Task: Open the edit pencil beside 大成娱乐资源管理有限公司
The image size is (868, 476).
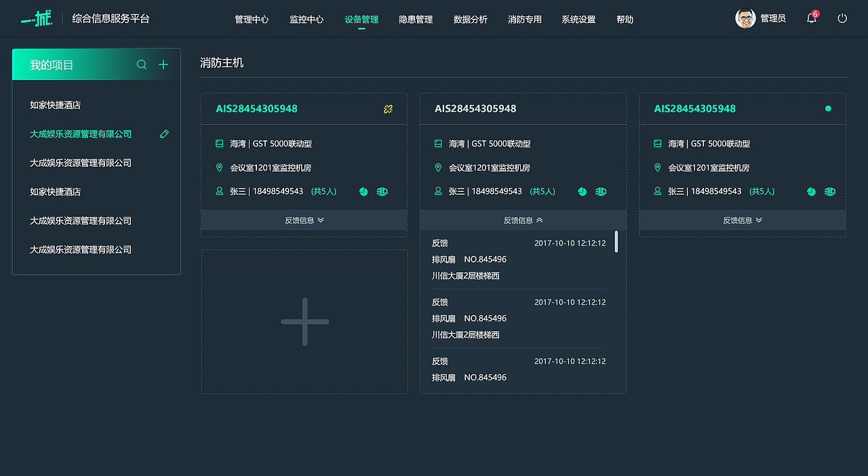Action: pos(164,134)
